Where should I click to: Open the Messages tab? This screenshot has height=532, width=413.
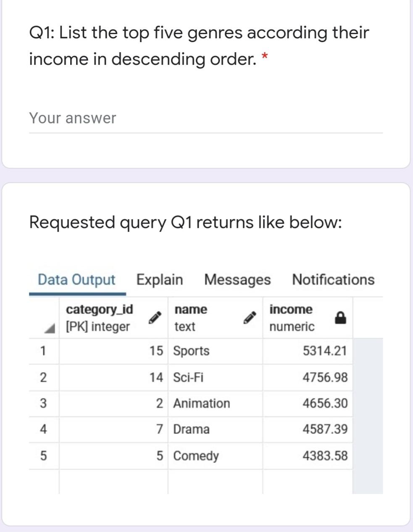point(237,280)
